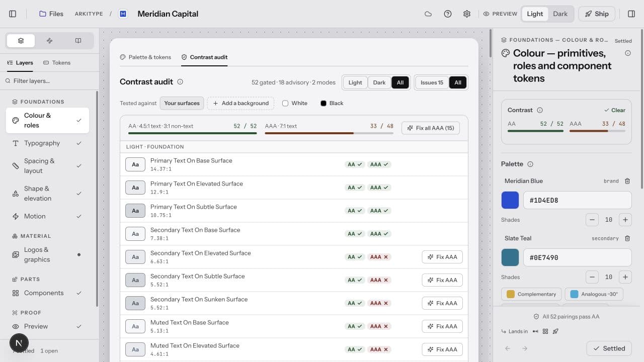Toggle the Black background checkbox
The height and width of the screenshot is (362, 644).
324,104
